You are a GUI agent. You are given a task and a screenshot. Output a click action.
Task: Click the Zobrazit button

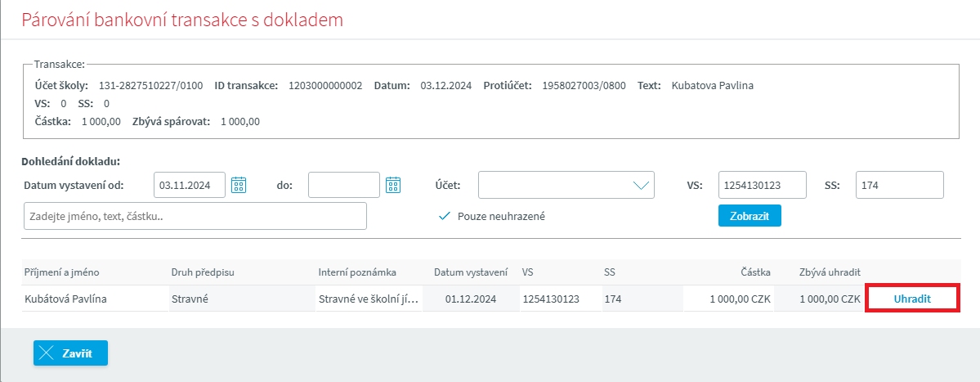(750, 215)
